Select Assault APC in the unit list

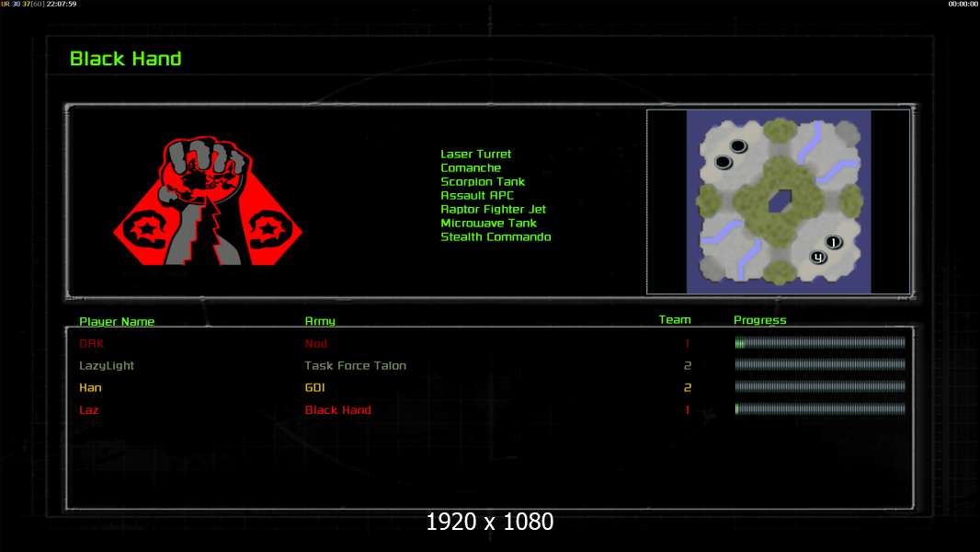[477, 195]
